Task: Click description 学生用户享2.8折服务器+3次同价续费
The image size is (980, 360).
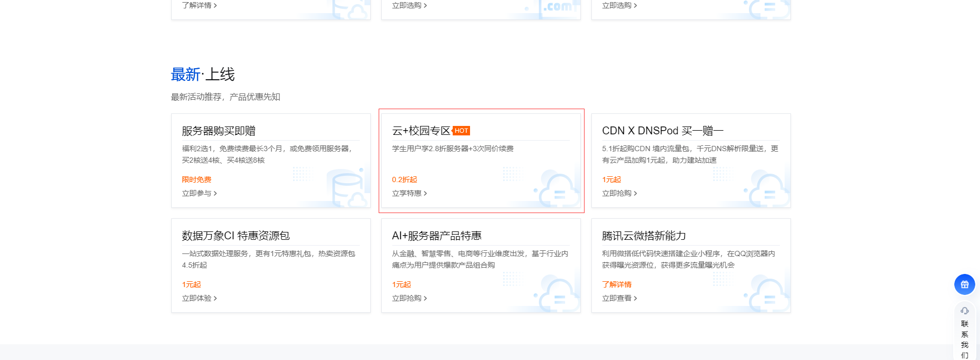Action: pos(453,149)
